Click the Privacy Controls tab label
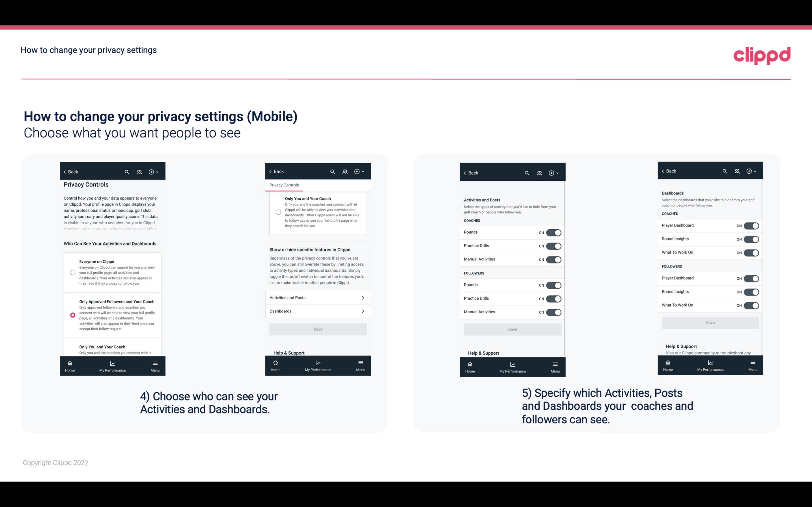The image size is (812, 507). [284, 185]
